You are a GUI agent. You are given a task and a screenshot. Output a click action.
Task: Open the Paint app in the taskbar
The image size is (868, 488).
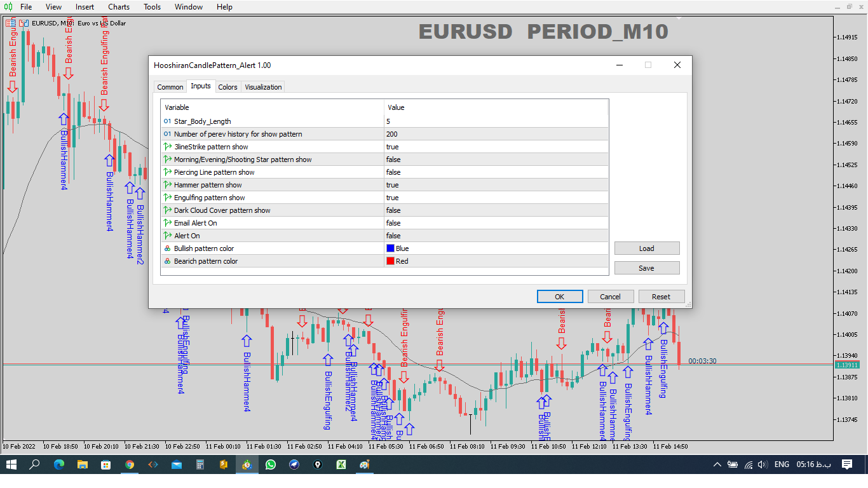(364, 464)
